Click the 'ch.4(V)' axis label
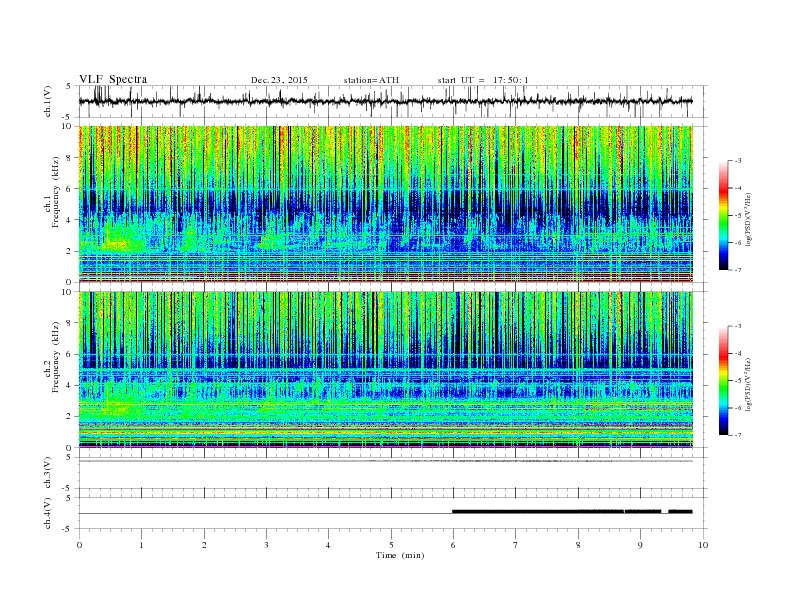 coord(48,513)
